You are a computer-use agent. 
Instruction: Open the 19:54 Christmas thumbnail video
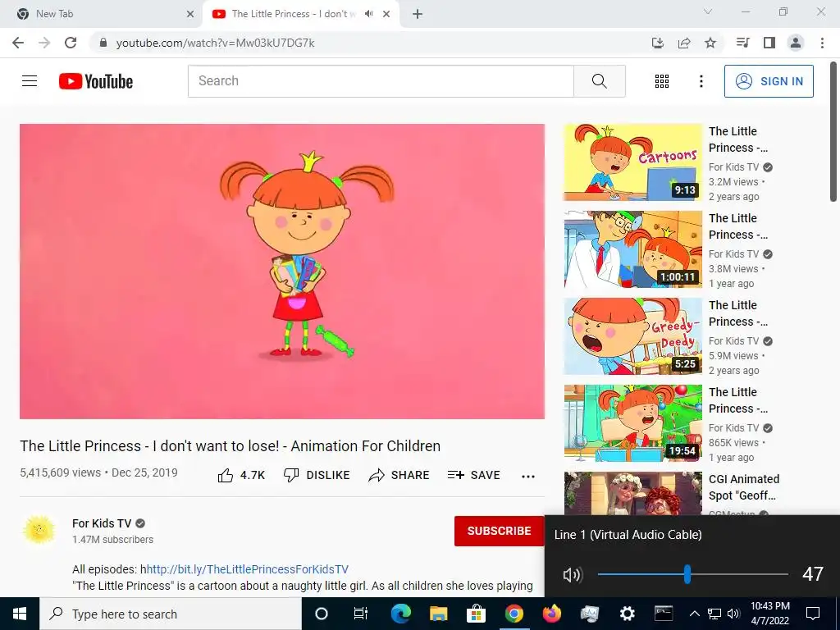tap(632, 422)
